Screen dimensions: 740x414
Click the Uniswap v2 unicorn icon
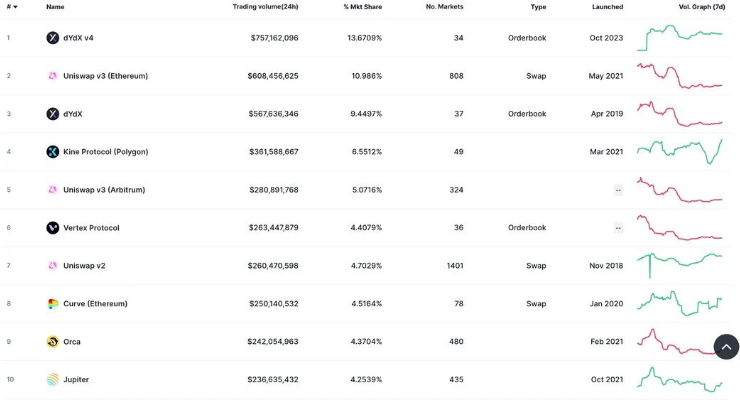(x=53, y=266)
